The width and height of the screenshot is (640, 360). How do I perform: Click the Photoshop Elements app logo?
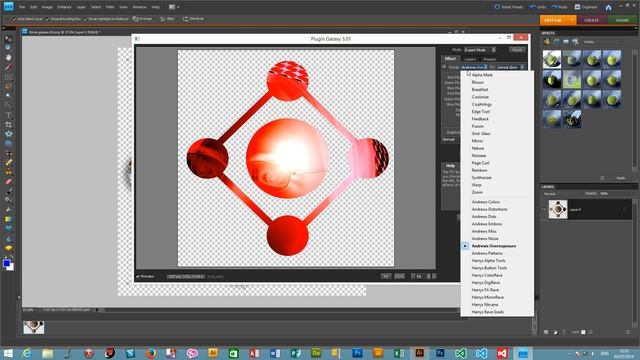(8, 6)
